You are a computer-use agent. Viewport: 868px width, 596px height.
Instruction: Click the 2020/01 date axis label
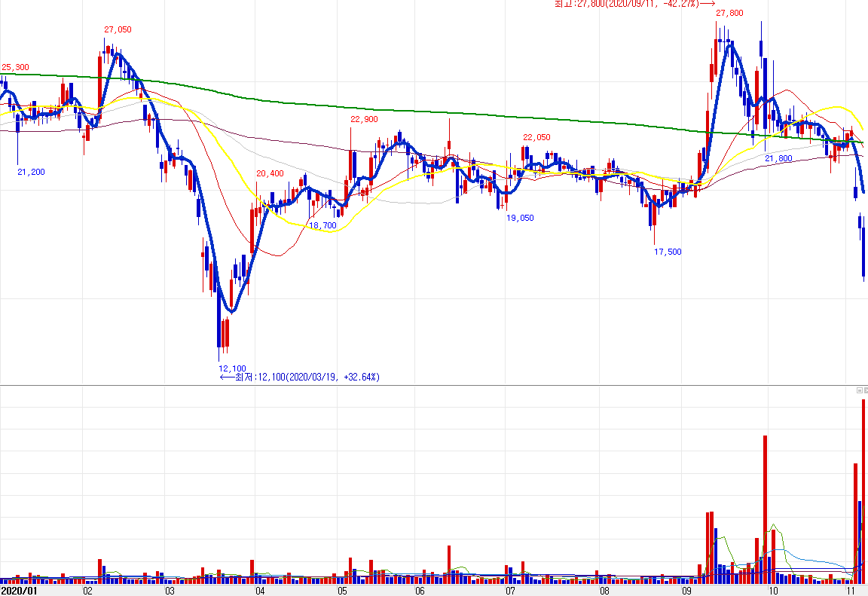(19, 591)
